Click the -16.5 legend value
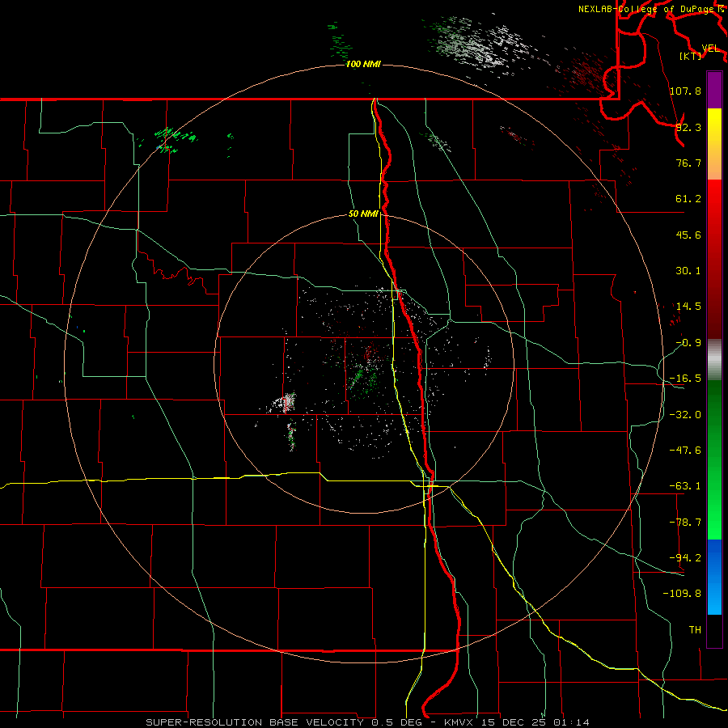 coord(685,379)
